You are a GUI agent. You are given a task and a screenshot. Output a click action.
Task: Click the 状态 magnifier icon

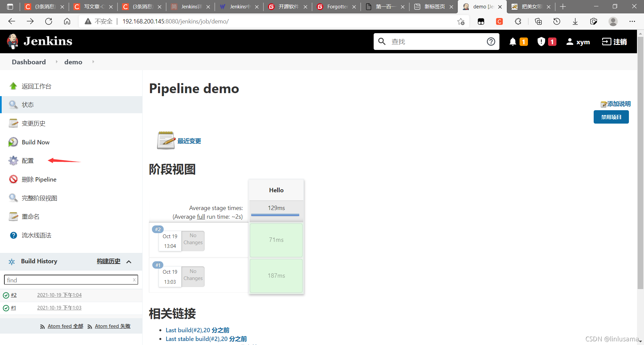point(13,105)
